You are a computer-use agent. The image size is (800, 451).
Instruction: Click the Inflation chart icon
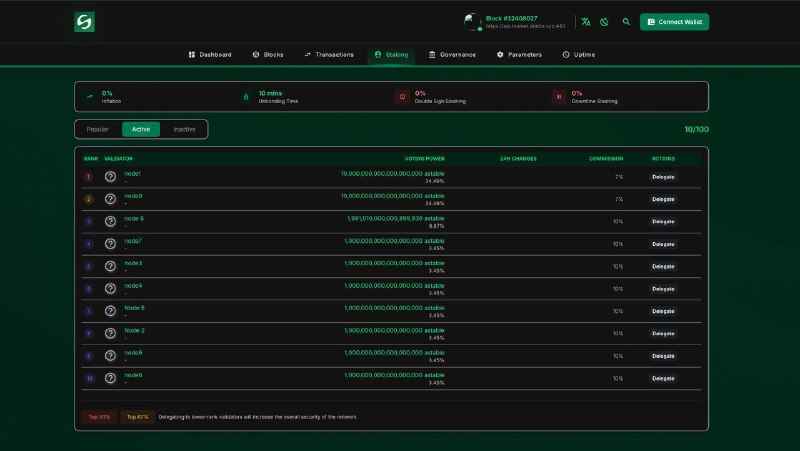[x=89, y=96]
